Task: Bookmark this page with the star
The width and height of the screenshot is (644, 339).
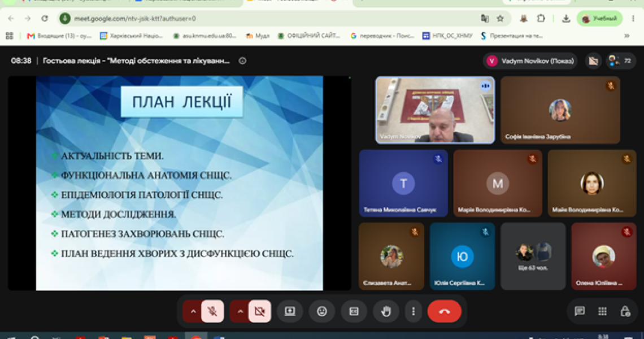Action: click(x=500, y=19)
